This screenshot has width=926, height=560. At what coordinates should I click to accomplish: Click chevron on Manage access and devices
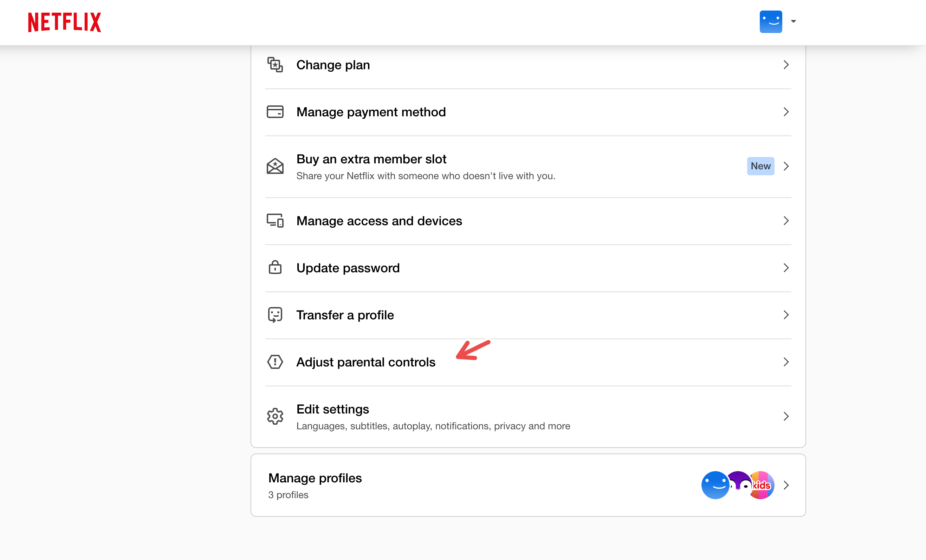tap(786, 221)
